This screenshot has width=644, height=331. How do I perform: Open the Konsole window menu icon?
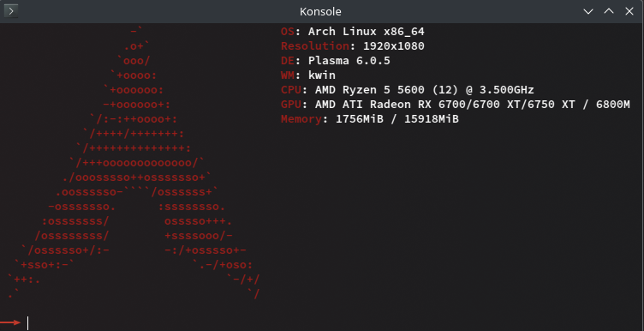(10, 11)
